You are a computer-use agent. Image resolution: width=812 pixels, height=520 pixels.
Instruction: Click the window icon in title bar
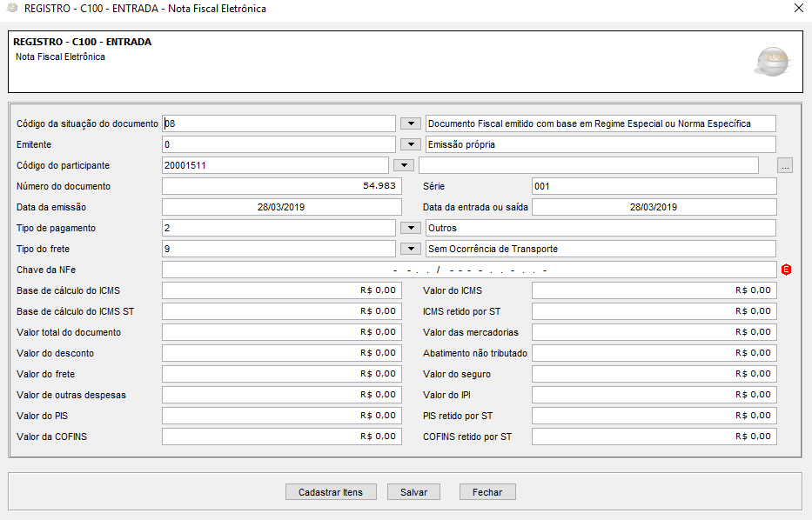(11, 9)
